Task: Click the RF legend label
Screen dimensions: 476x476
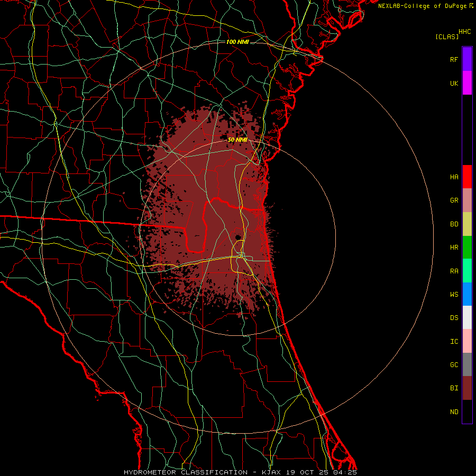Action: point(454,59)
